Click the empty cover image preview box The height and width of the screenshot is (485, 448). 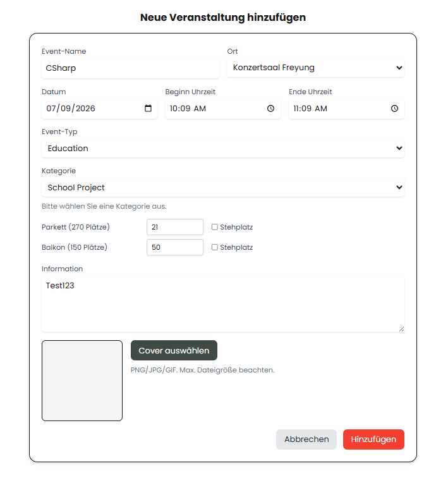pyautogui.click(x=82, y=381)
